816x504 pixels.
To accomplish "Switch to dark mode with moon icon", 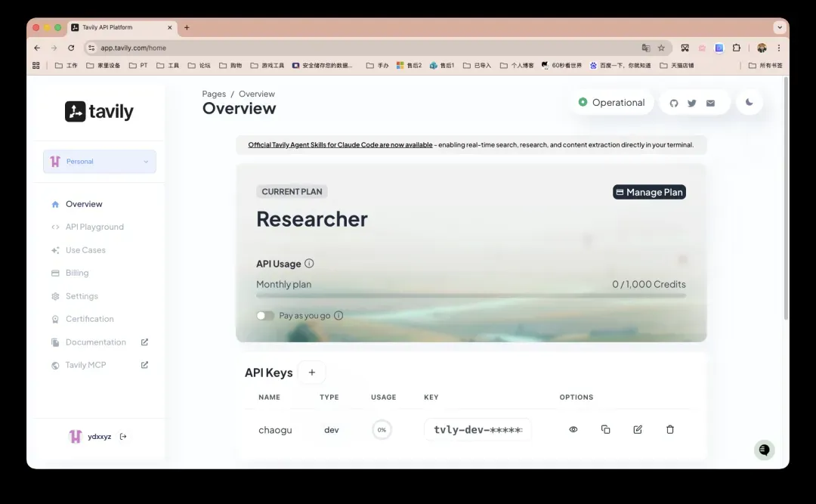I will click(x=750, y=102).
